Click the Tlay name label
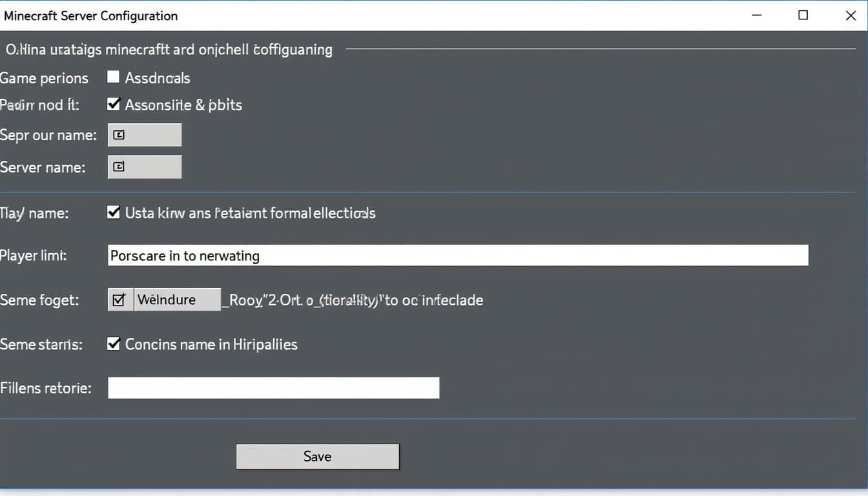This screenshot has width=868, height=496. (34, 212)
